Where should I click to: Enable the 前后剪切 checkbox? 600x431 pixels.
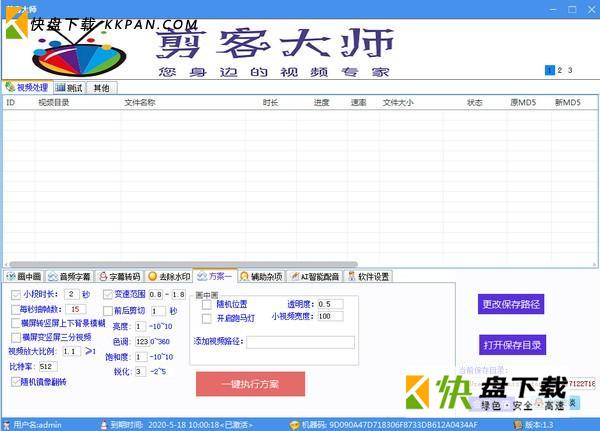[108, 311]
